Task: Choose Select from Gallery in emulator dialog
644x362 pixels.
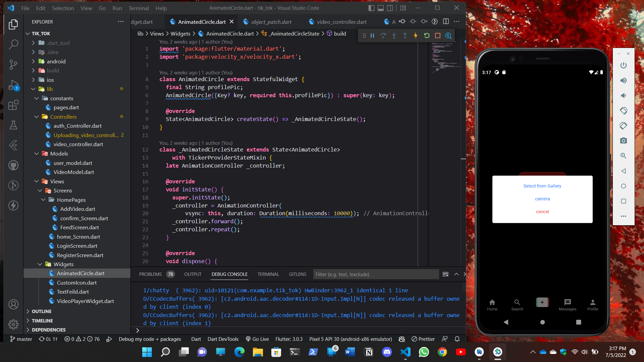Action: (542, 186)
